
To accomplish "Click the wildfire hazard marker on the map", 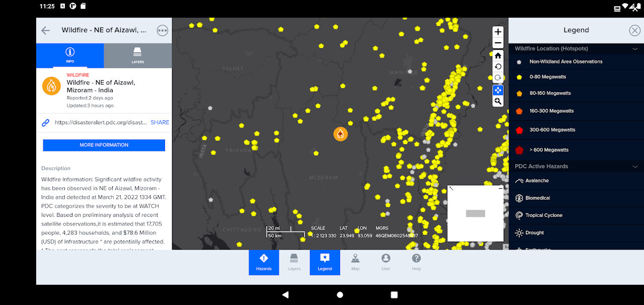I will pyautogui.click(x=341, y=134).
